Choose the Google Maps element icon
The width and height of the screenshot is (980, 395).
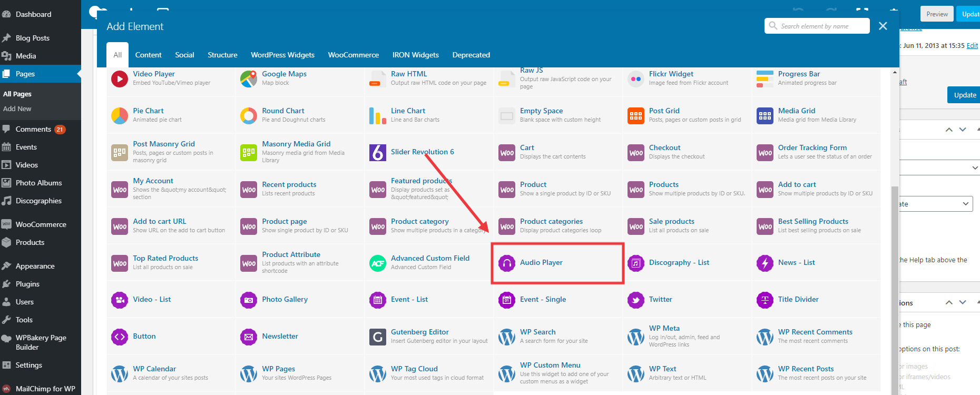249,79
